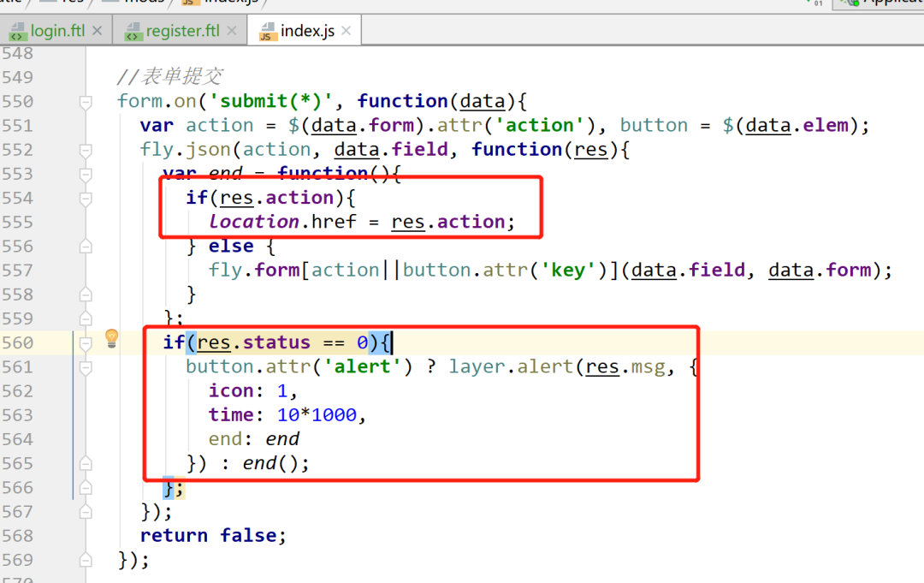
Task: Click 'data.elem' on line 551
Action: (797, 126)
